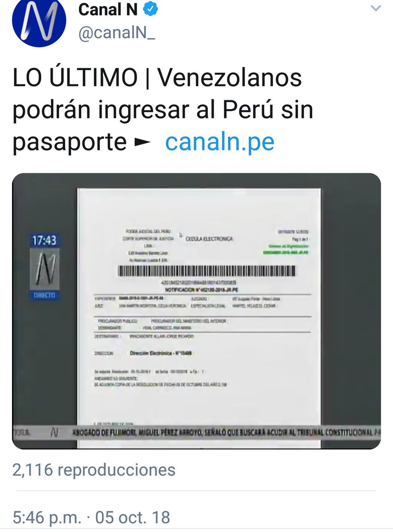The width and height of the screenshot is (393, 532).
Task: Play the embedded video of the document
Action: click(x=196, y=311)
